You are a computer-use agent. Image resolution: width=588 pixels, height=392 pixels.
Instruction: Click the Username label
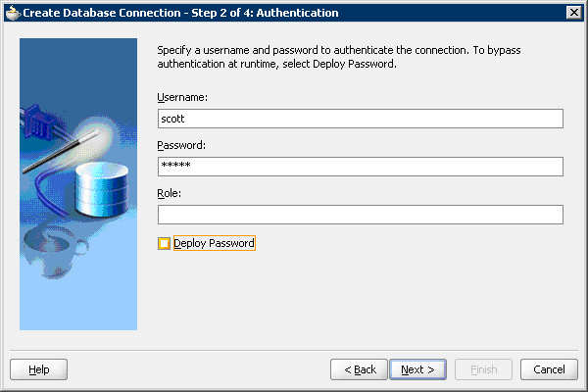182,97
